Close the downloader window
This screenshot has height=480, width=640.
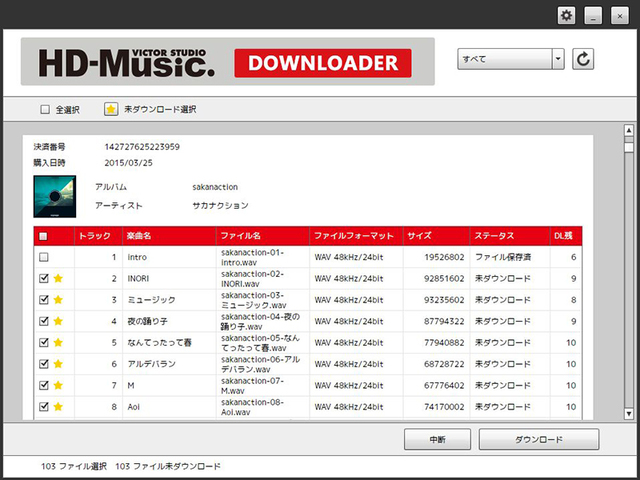(620, 16)
